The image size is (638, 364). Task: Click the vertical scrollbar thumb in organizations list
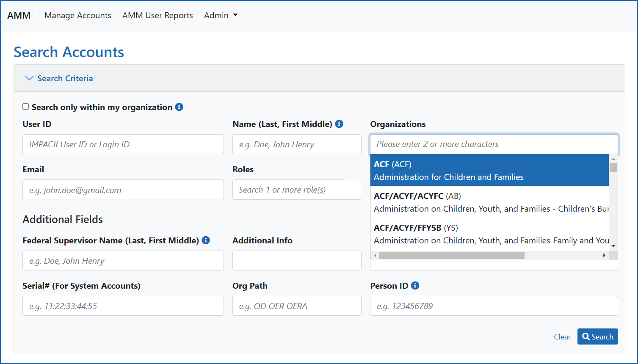pos(613,167)
